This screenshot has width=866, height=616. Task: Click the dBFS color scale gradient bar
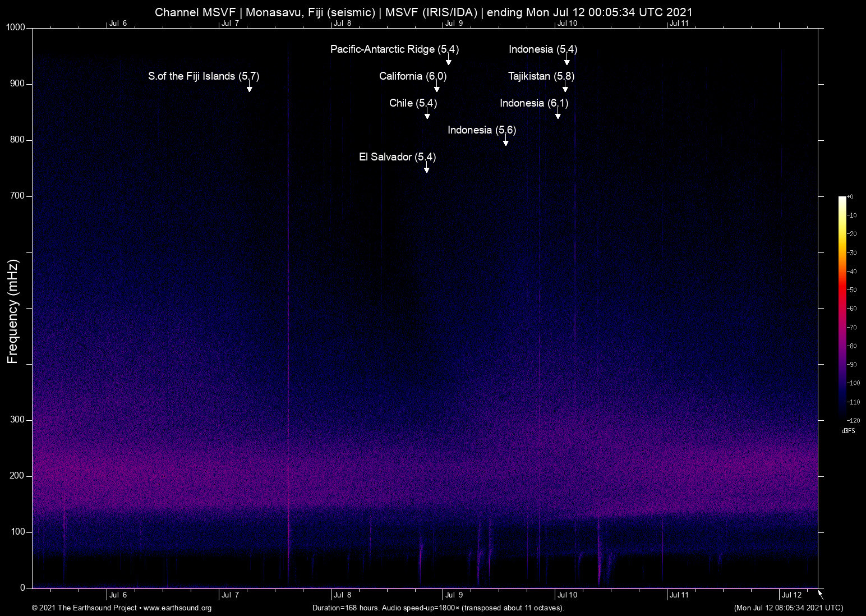tap(842, 308)
